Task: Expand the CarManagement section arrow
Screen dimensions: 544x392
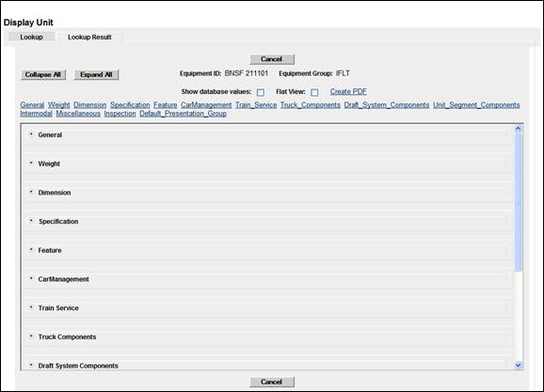Action: (x=31, y=278)
